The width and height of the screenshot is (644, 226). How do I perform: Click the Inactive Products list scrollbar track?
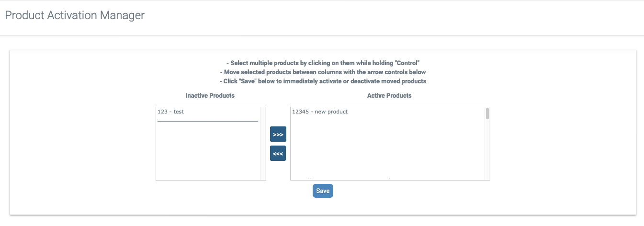pyautogui.click(x=263, y=144)
